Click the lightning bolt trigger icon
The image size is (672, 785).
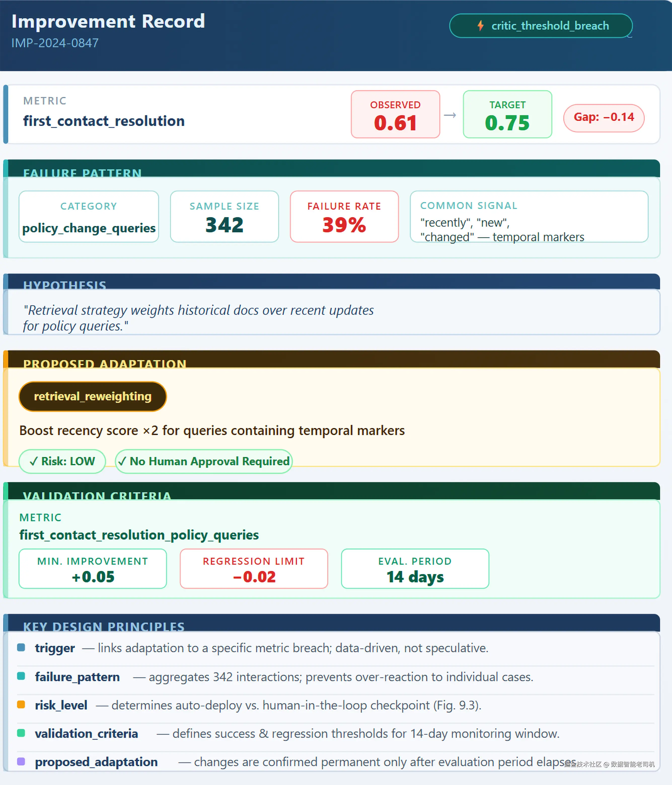tap(480, 26)
